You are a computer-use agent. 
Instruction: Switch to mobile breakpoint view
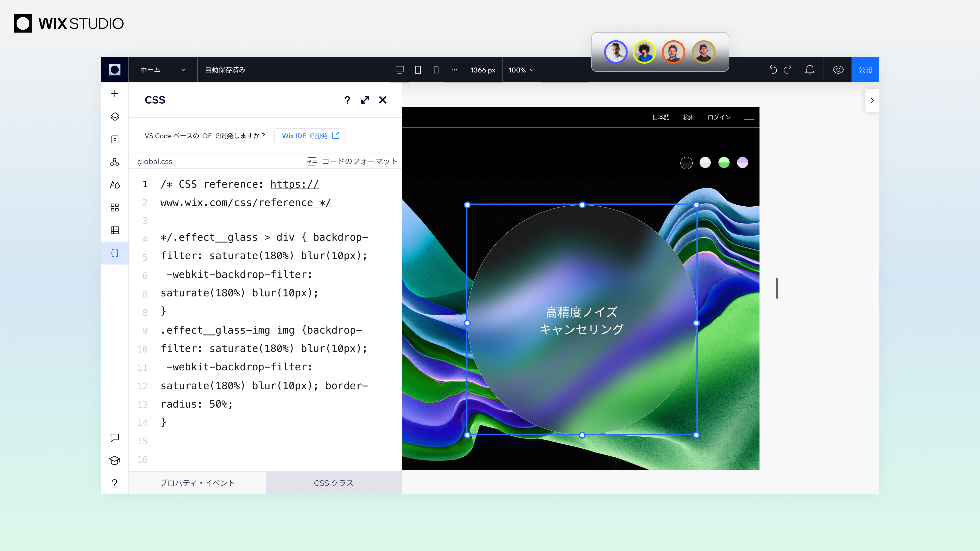[x=436, y=70]
